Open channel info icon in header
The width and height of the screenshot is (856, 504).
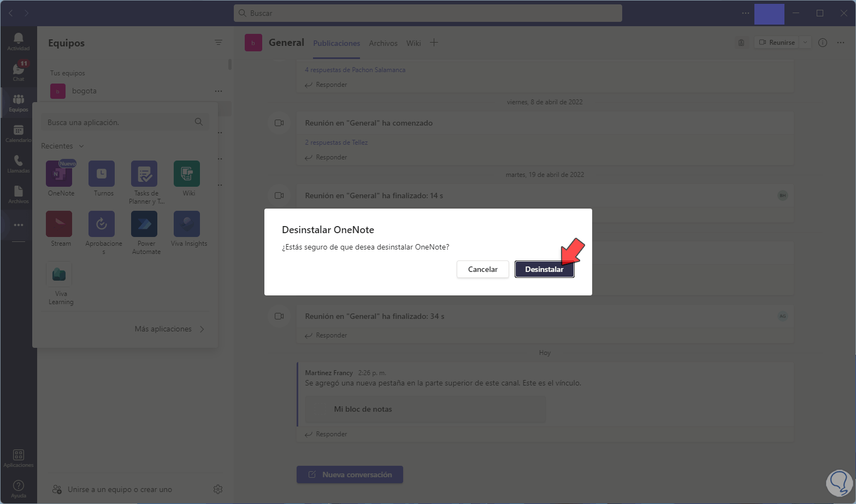(x=823, y=43)
